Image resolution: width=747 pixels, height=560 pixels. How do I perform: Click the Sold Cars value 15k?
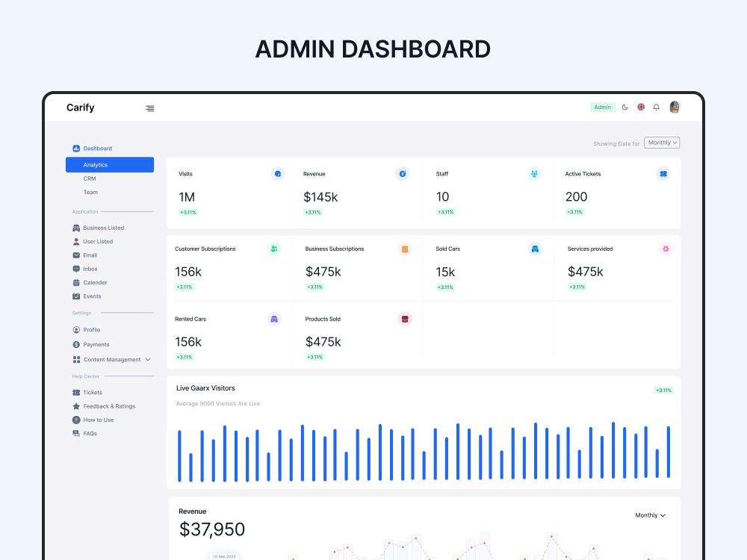(445, 272)
